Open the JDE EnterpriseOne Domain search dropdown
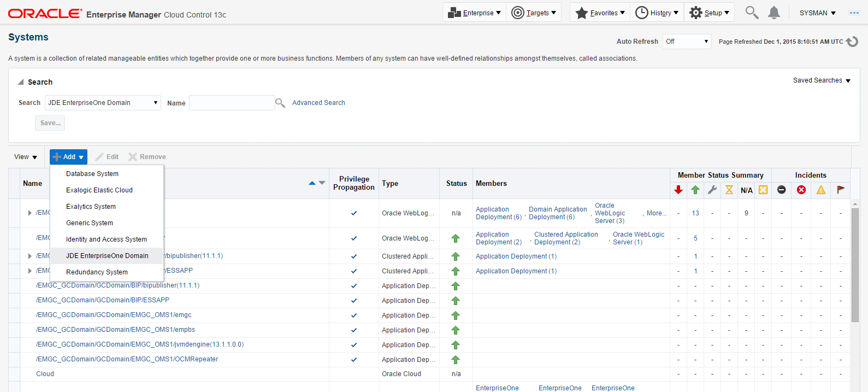Image resolution: width=868 pixels, height=392 pixels. [x=103, y=103]
